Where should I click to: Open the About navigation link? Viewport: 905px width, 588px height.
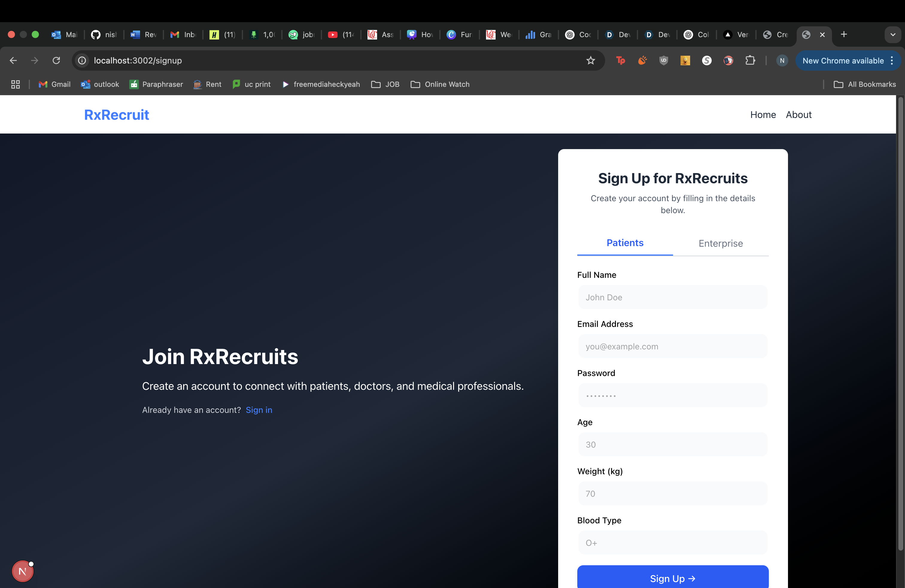click(798, 114)
